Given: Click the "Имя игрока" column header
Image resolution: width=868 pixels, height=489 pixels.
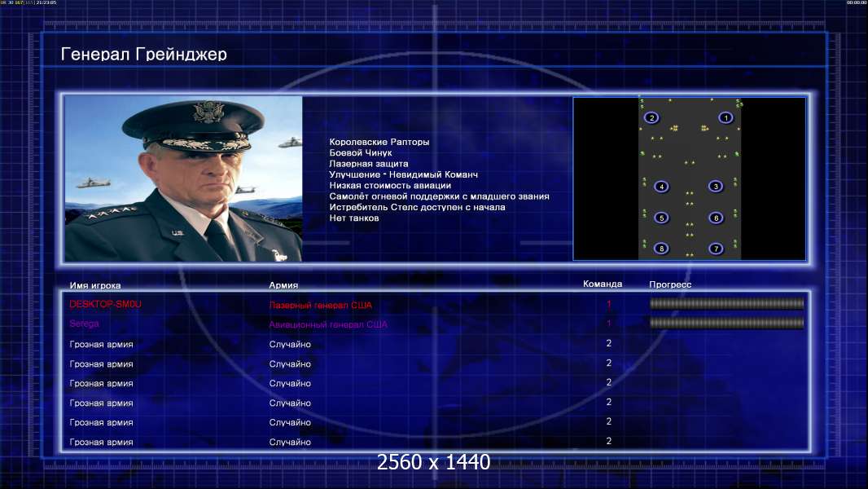Looking at the screenshot, I should pos(95,286).
